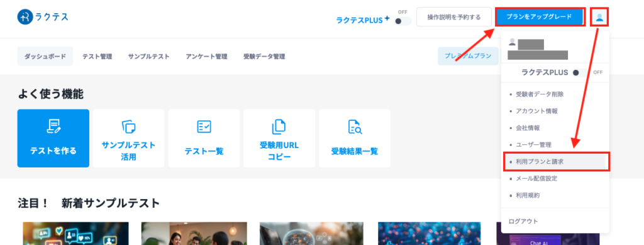Open sample test thumbnail showing smiling people
The width and height of the screenshot is (644, 245).
[x=194, y=234]
